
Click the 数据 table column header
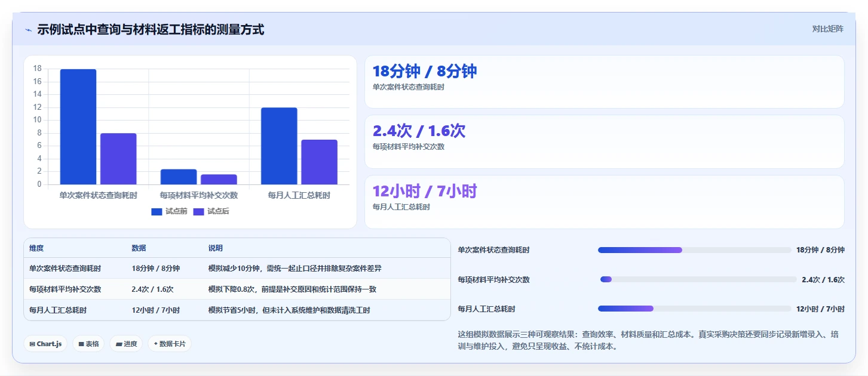click(139, 248)
